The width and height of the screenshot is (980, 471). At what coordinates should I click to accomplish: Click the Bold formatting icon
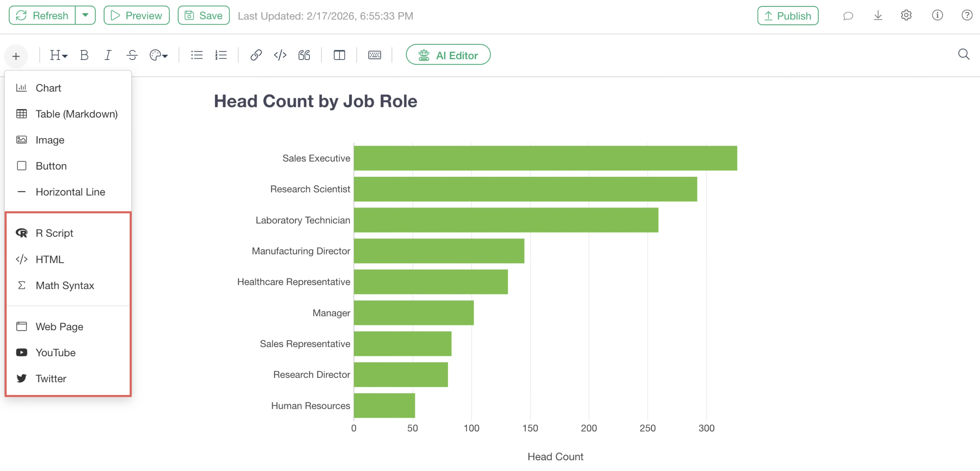(x=84, y=55)
